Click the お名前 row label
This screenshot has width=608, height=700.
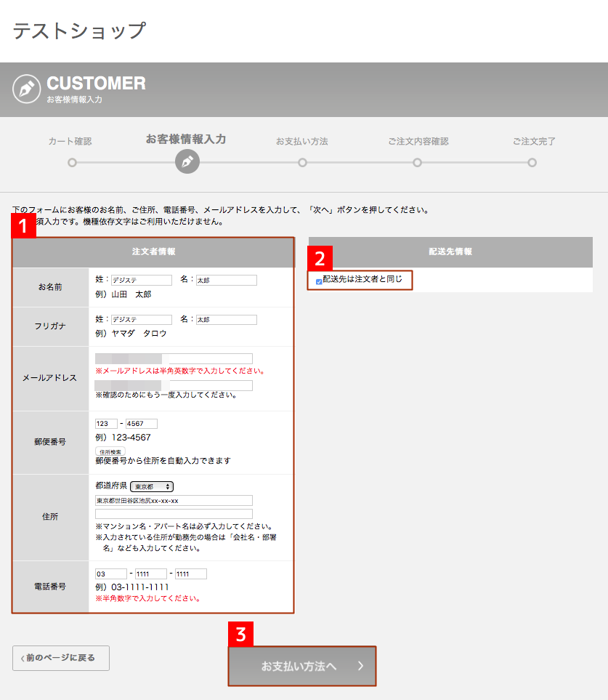(50, 287)
